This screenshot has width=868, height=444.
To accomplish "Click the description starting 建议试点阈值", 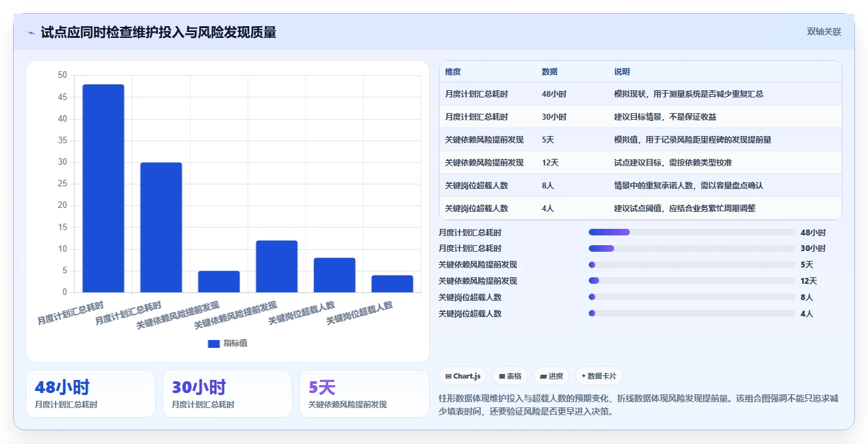I will click(685, 208).
